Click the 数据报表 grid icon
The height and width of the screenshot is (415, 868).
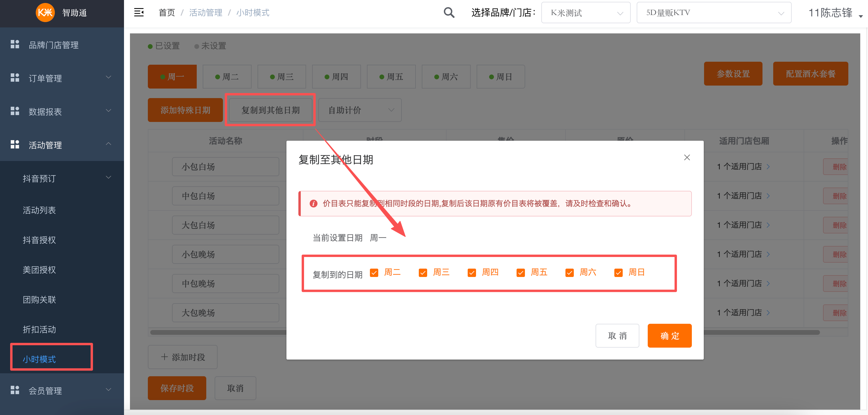point(15,111)
